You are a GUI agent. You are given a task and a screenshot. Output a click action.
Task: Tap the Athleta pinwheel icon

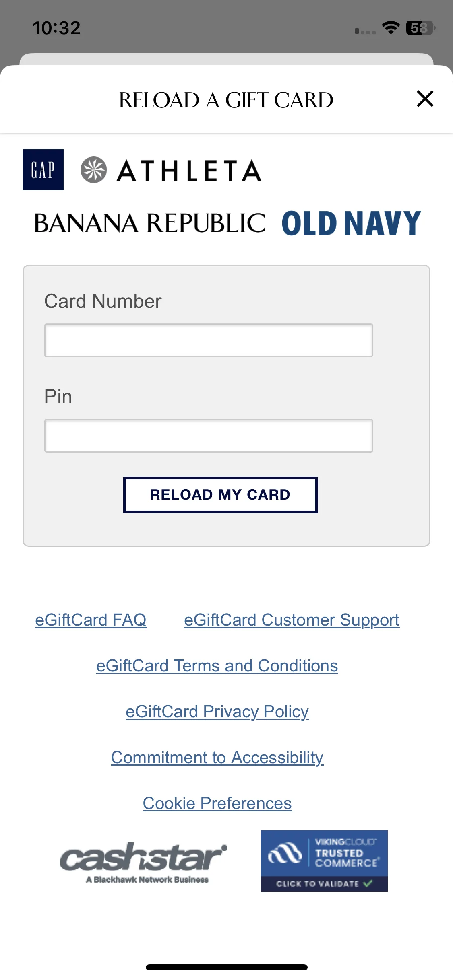pos(93,170)
